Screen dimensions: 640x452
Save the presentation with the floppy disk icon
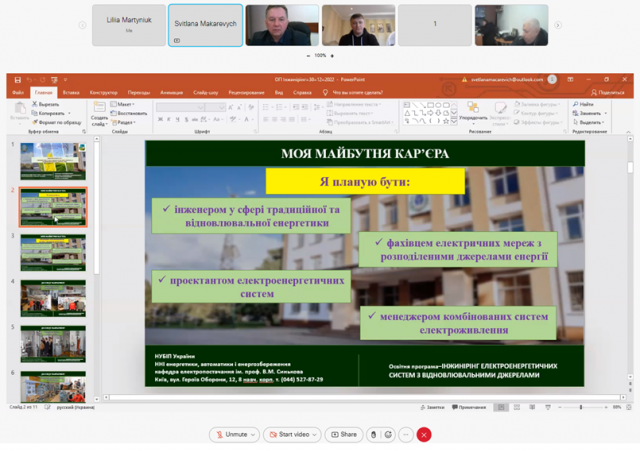[x=18, y=80]
